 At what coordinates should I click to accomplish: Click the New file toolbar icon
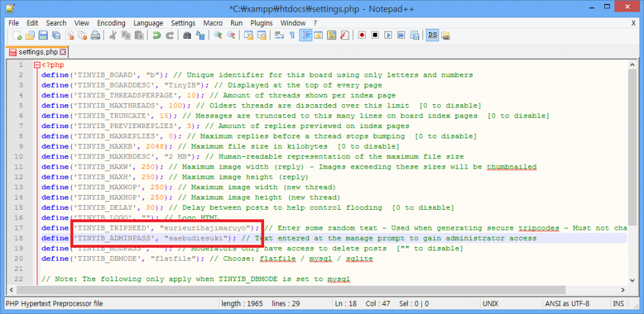[17, 35]
